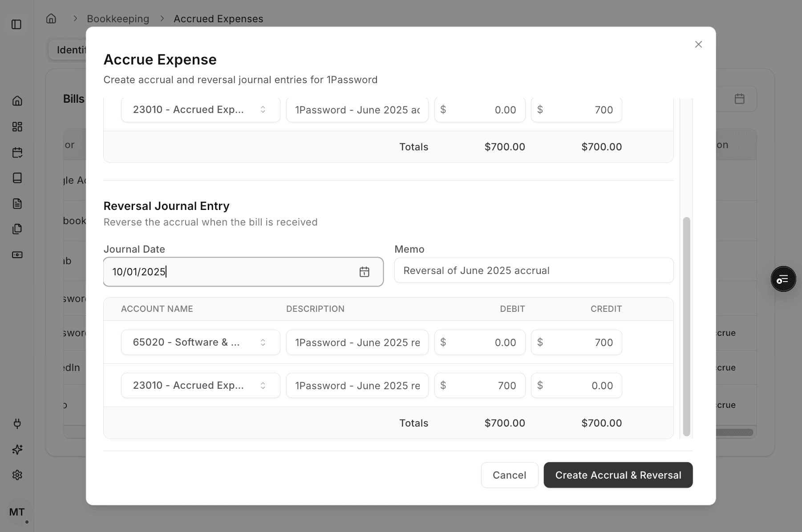Click Create Accrual & Reversal button
This screenshot has height=532, width=802.
tap(618, 475)
